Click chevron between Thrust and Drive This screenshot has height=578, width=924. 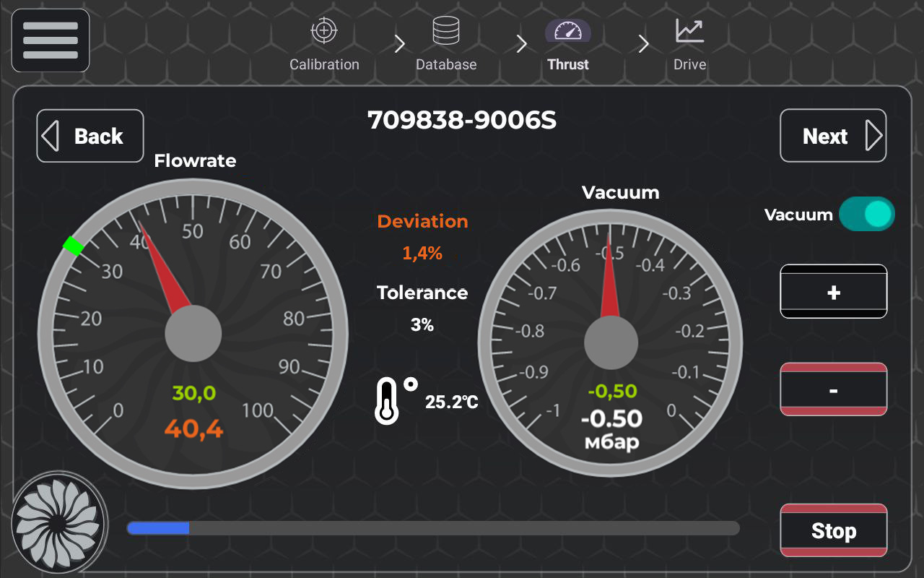(643, 45)
